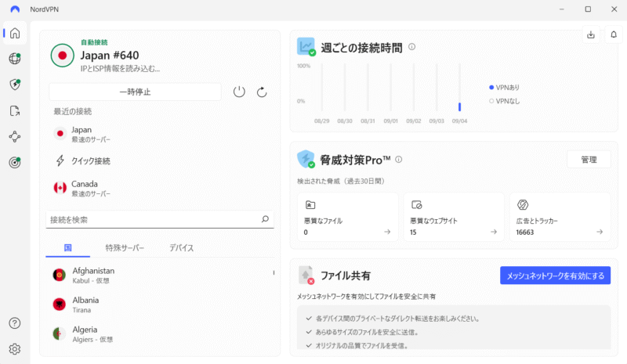This screenshot has height=364, width=627.
Task: Open the 悪質なウェブサイト 15 card
Action: click(x=454, y=217)
